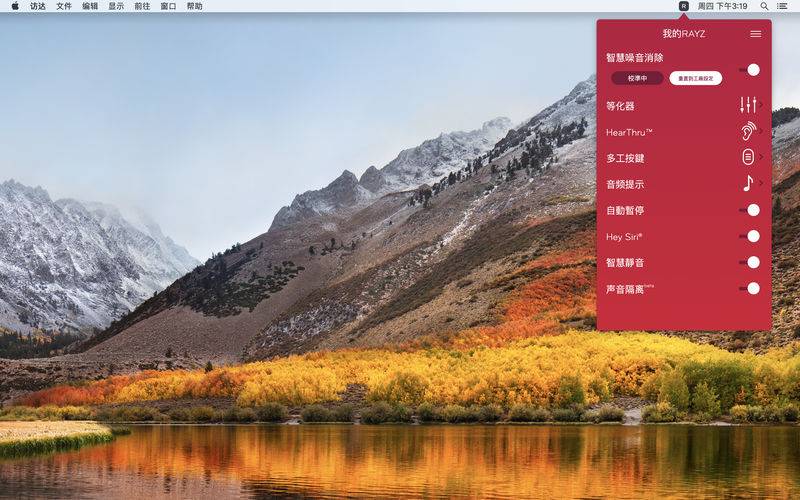This screenshot has width=800, height=500.
Task: Open the Apple logo menu
Action: [14, 6]
